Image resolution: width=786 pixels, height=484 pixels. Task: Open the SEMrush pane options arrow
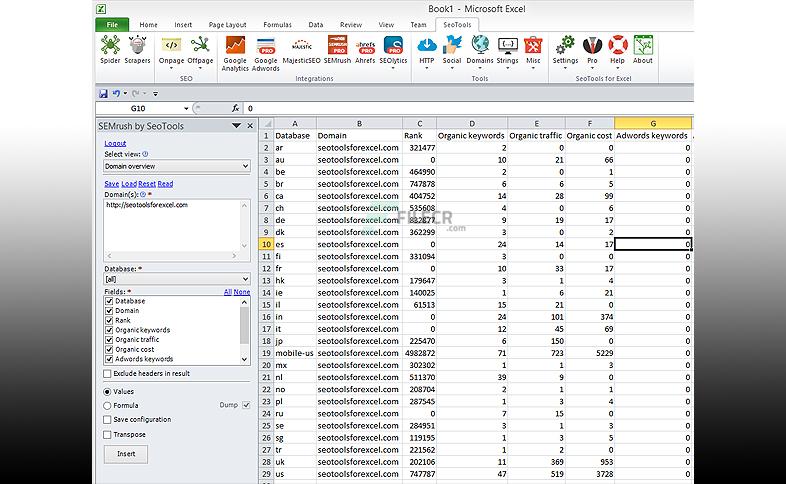pyautogui.click(x=236, y=126)
